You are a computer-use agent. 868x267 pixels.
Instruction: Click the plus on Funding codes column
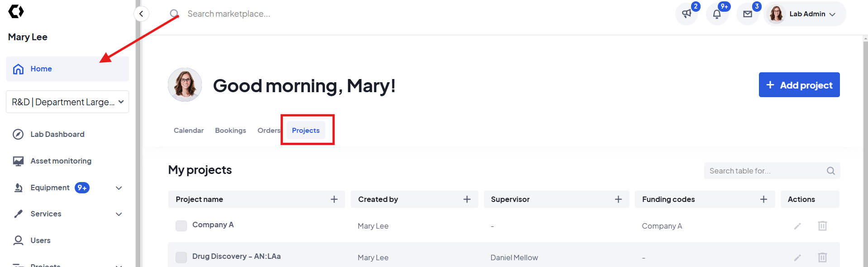[x=763, y=199]
